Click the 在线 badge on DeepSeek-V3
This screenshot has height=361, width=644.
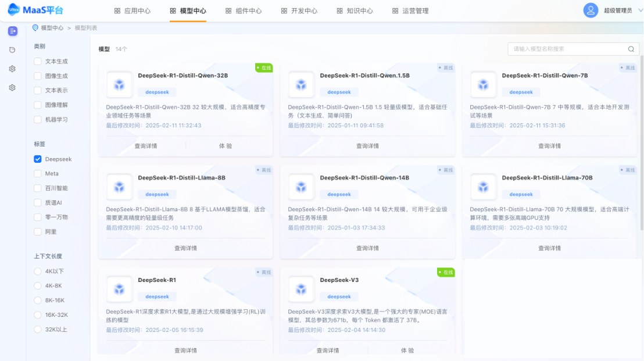click(x=446, y=272)
